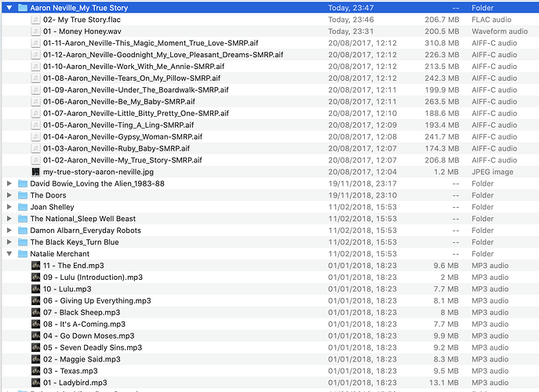
Task: Select 01-03 Ruby_Baby aif file name
Action: click(x=116, y=148)
